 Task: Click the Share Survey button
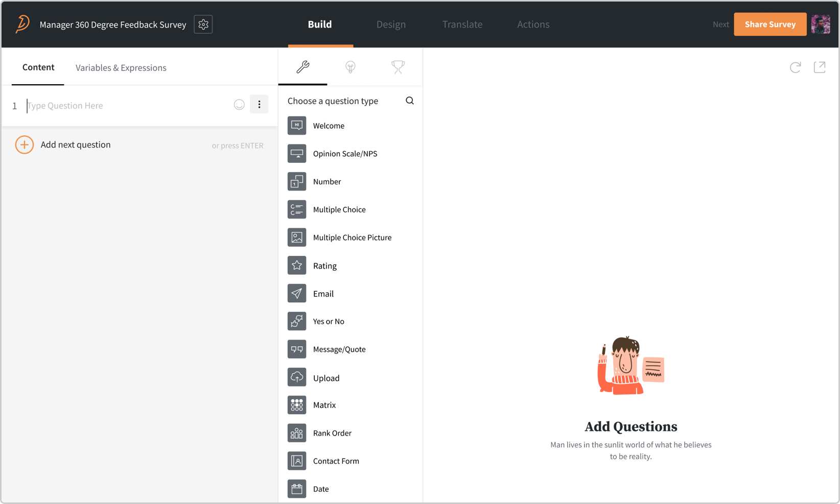770,24
